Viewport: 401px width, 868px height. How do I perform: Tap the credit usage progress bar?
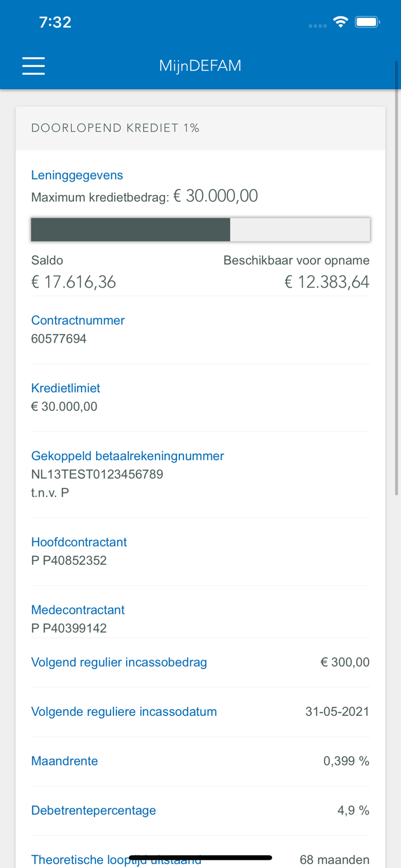point(200,229)
